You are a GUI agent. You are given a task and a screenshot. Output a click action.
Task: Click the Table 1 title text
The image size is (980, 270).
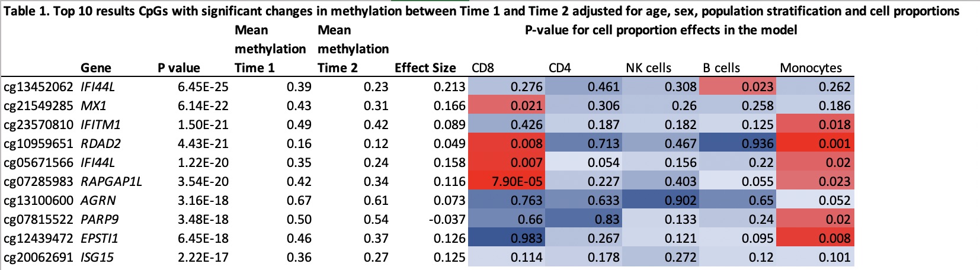(x=481, y=11)
